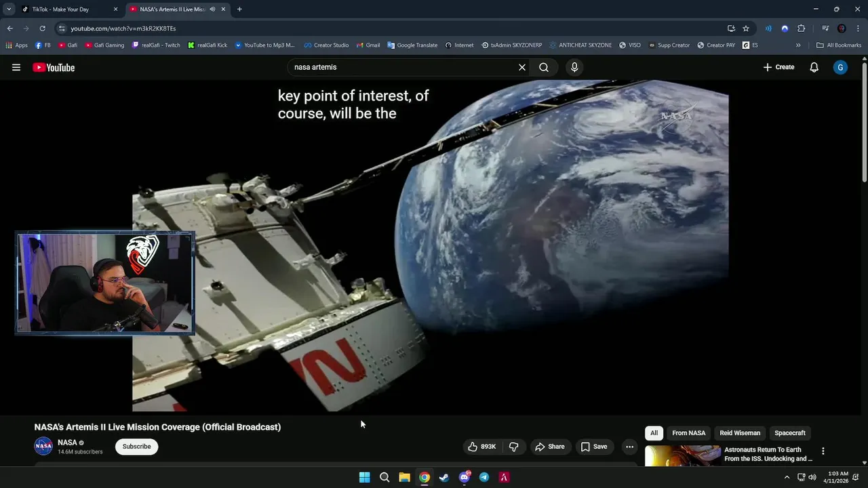
Task: Open ANTICHEAT SKYZONE bookmark
Action: (580, 45)
